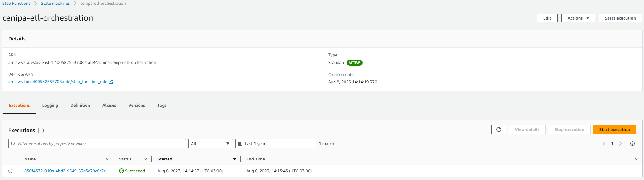Click the Stop execution button
644x180 pixels.
point(569,129)
